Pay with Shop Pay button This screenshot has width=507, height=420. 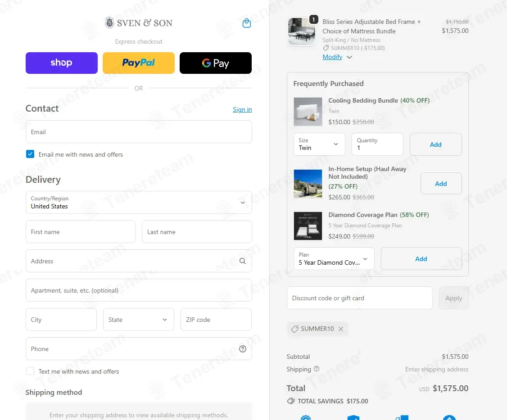[61, 63]
